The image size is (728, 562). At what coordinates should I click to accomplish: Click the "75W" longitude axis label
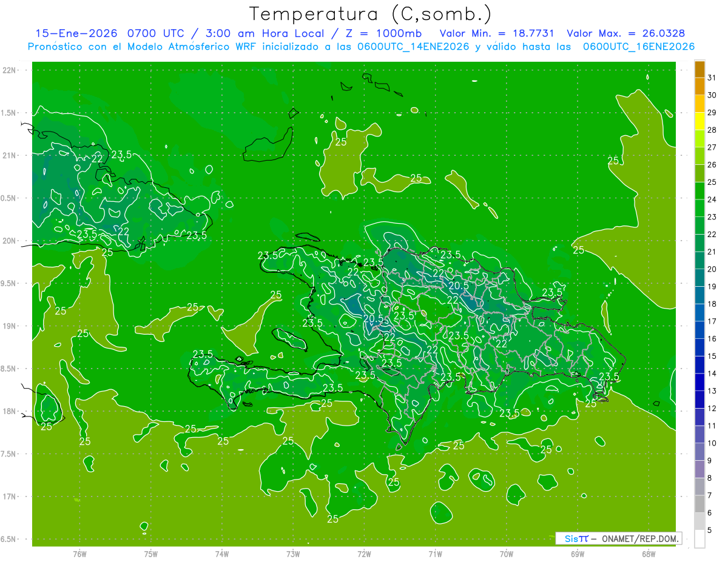coord(151,554)
